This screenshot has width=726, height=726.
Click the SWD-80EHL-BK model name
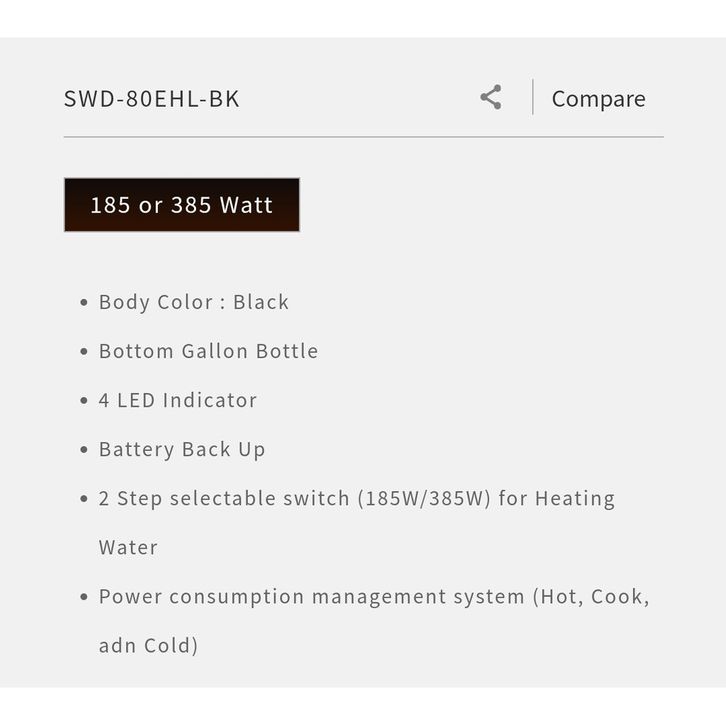pos(152,99)
